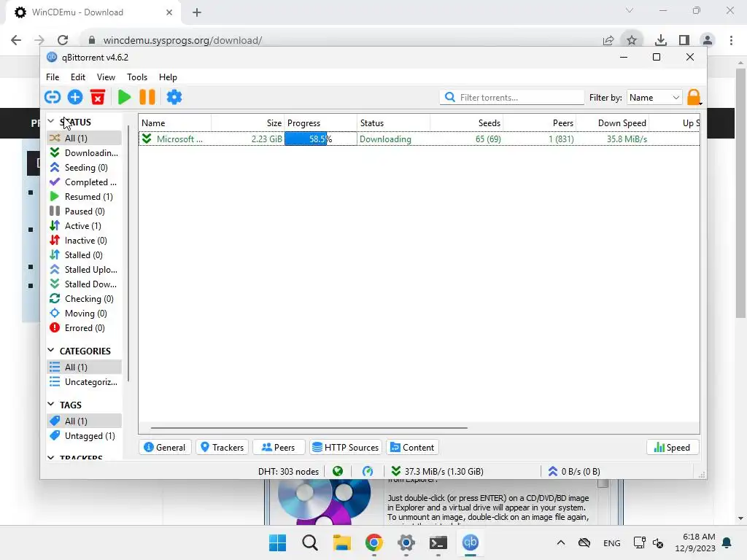747x560 pixels.
Task: Select the Uncategorized category
Action: click(x=85, y=382)
